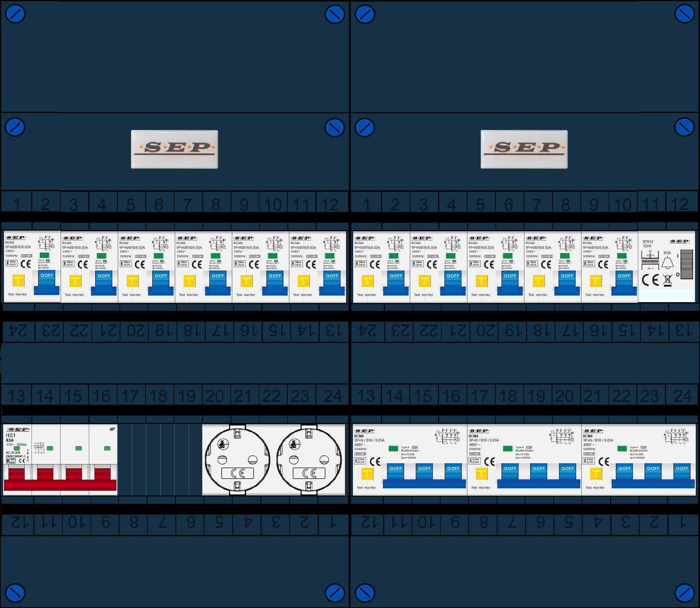This screenshot has width=700, height=608.
Task: Push yellow T test button on RCM4 at slots 17-20
Action: (x=481, y=474)
